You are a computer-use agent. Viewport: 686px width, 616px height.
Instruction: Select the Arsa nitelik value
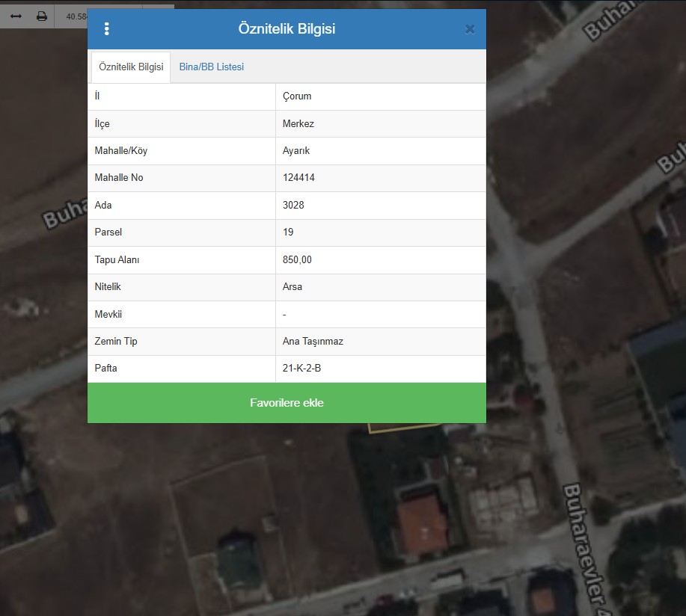(x=293, y=287)
